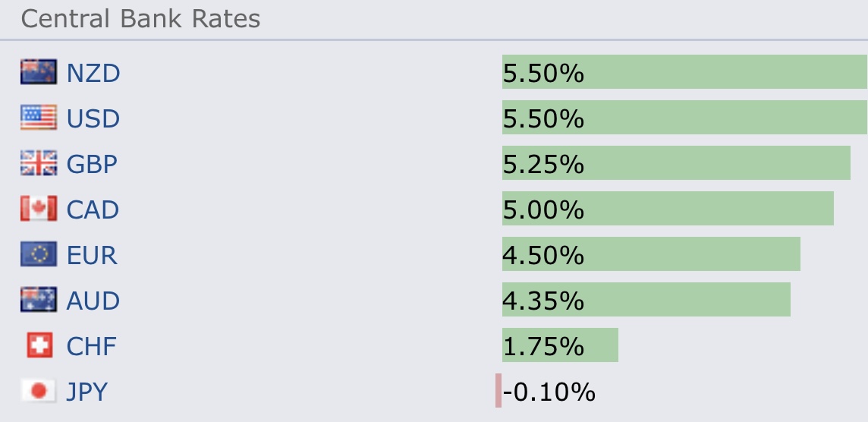The image size is (868, 422).
Task: Open the USD currency link
Action: [93, 119]
